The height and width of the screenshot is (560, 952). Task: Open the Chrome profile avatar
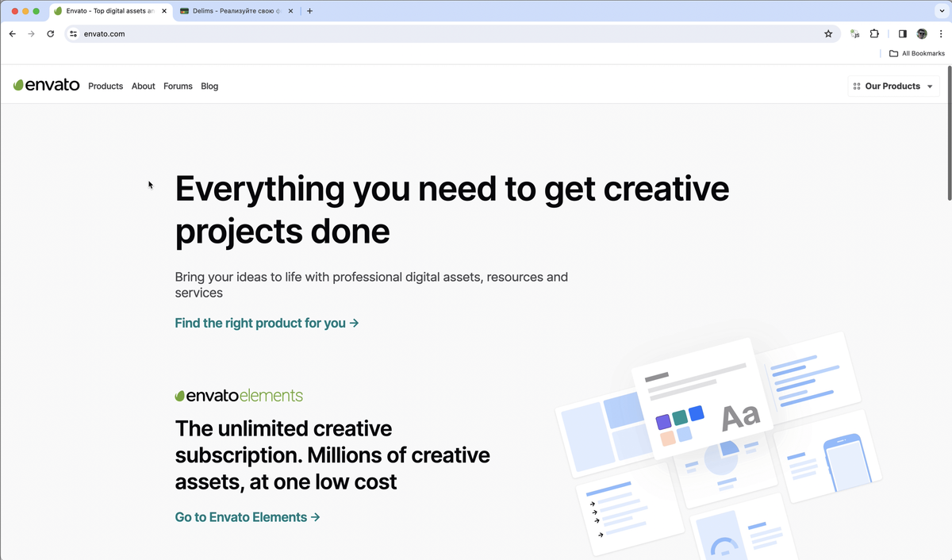click(922, 34)
